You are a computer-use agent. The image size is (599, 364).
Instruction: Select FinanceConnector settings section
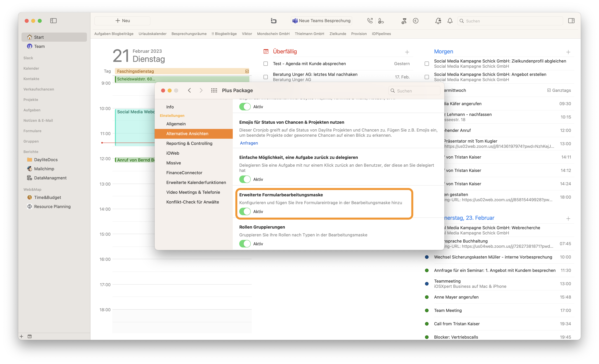point(194,172)
